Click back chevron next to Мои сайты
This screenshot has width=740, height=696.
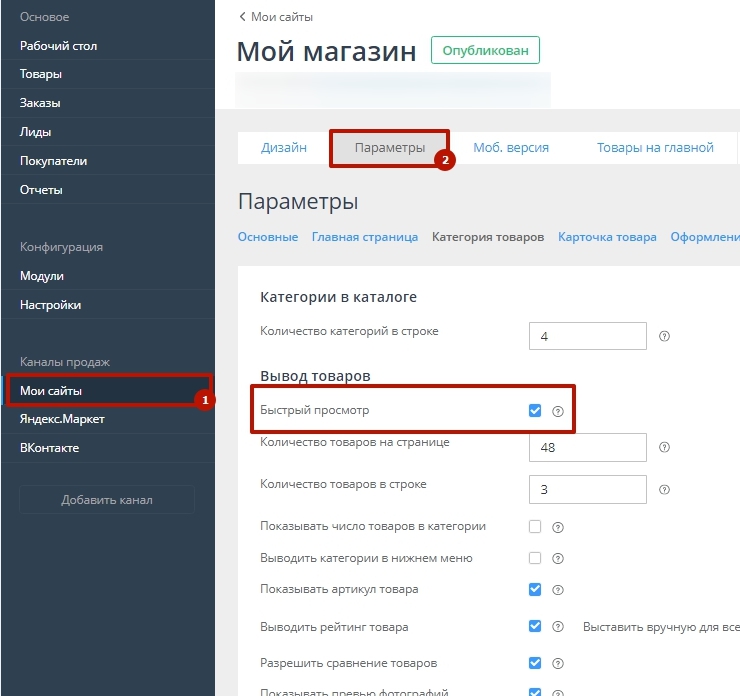tap(242, 17)
